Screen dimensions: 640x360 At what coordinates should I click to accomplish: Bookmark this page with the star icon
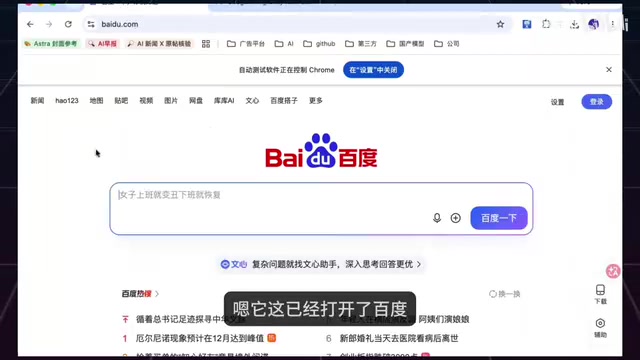tap(500, 24)
